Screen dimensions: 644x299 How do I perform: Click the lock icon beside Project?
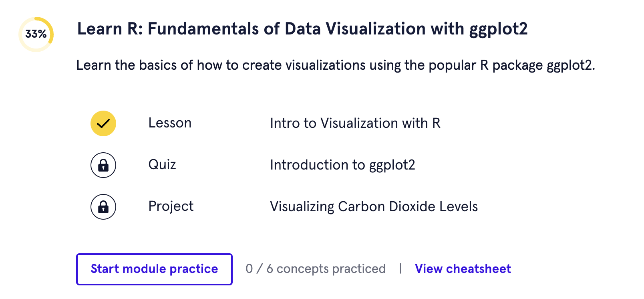[103, 207]
